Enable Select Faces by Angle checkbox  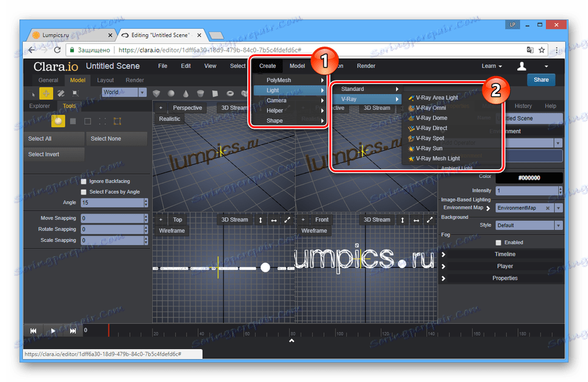pos(84,192)
